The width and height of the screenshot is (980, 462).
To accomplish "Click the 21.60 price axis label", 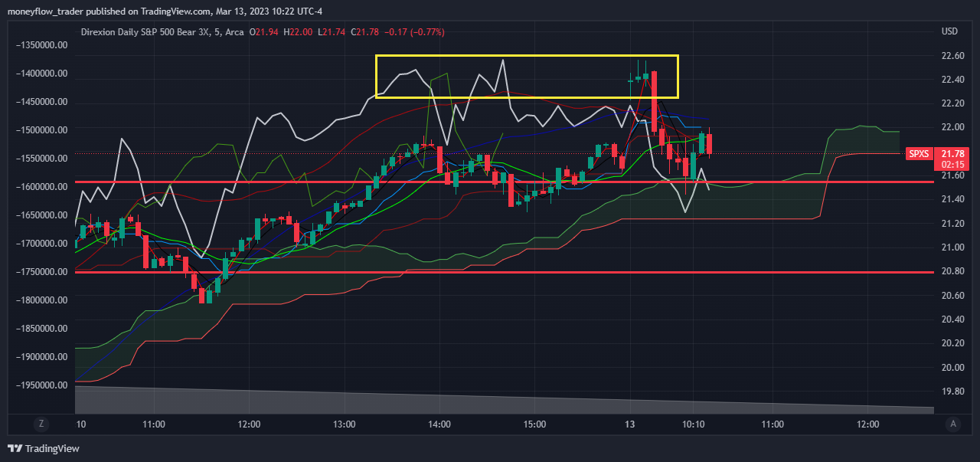I will [952, 175].
